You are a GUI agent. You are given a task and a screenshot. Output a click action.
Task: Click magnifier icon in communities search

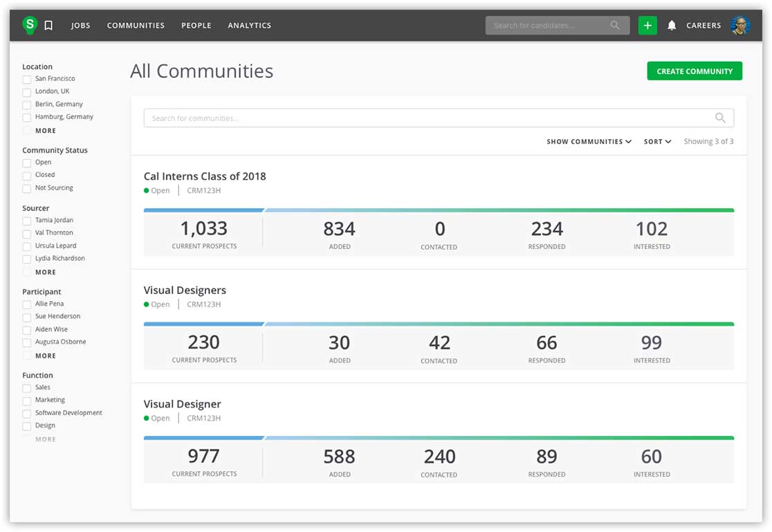tap(720, 118)
